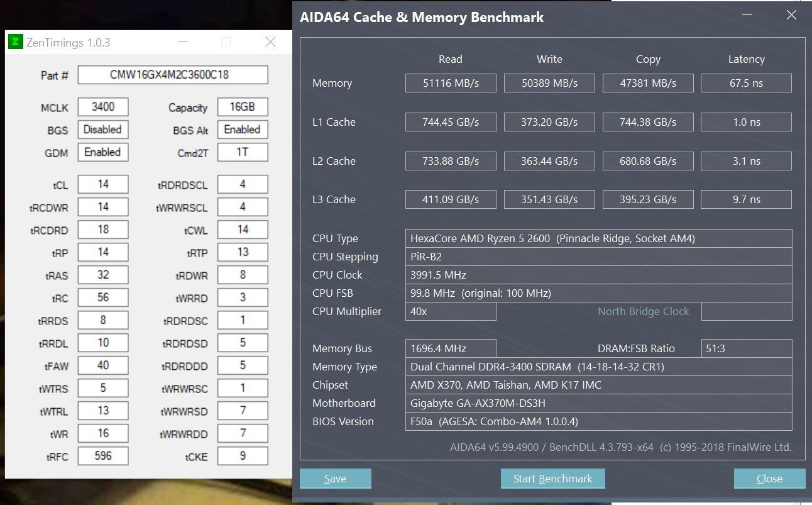Image resolution: width=812 pixels, height=505 pixels.
Task: Select the tWRRD value 3
Action: (x=243, y=297)
